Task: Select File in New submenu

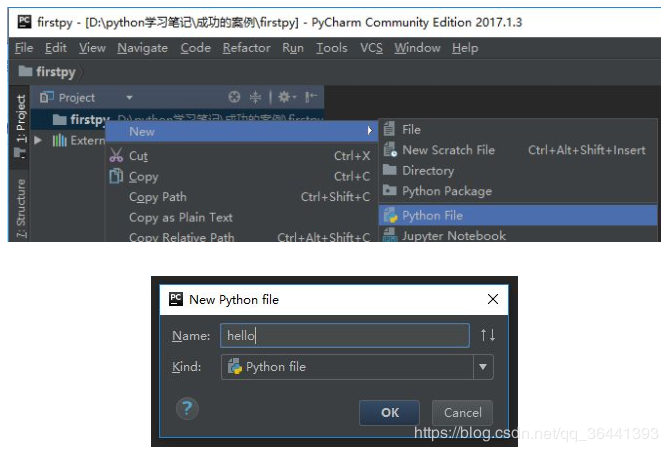Action: [x=518, y=130]
